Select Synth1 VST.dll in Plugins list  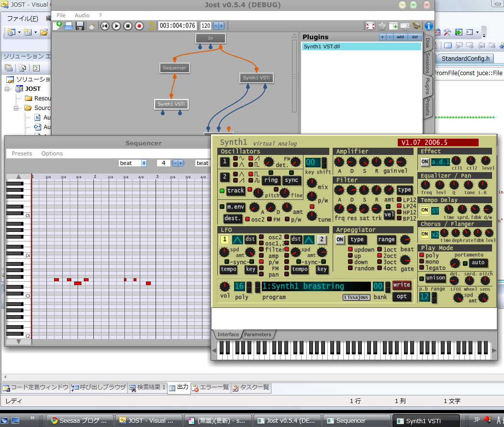pos(322,46)
